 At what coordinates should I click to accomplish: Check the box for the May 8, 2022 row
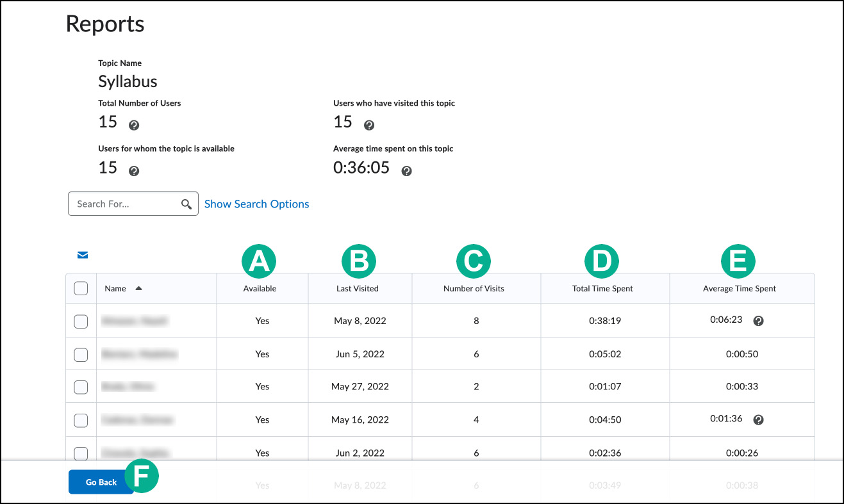click(x=81, y=321)
